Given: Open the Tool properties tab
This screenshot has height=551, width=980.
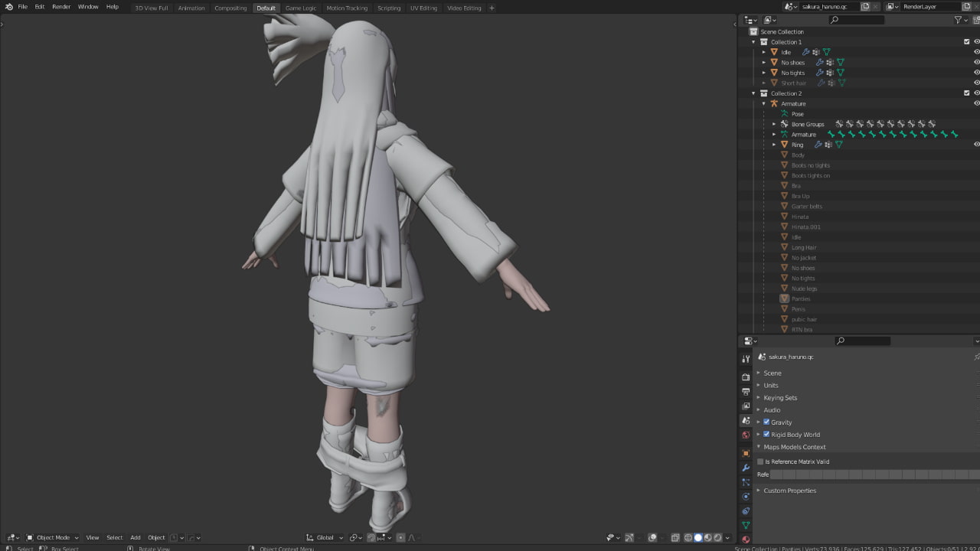Looking at the screenshot, I should 746,358.
